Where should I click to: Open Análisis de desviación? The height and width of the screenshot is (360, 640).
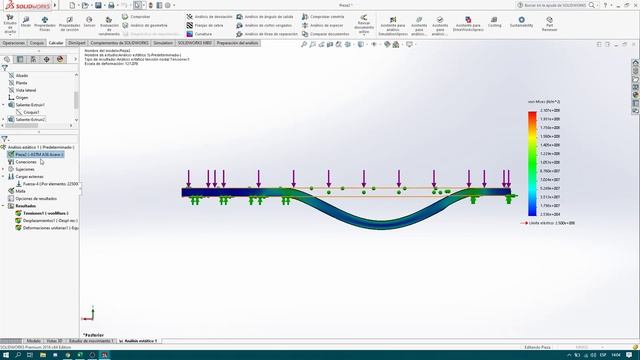coord(209,17)
